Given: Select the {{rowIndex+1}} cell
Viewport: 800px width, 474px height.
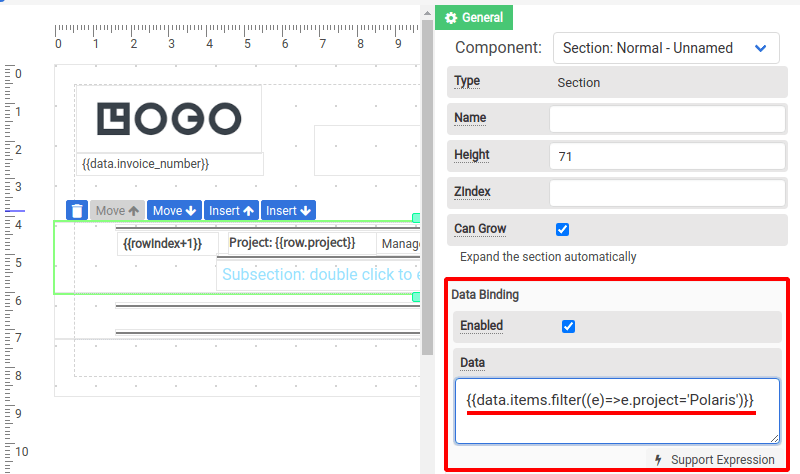Looking at the screenshot, I should click(x=168, y=243).
